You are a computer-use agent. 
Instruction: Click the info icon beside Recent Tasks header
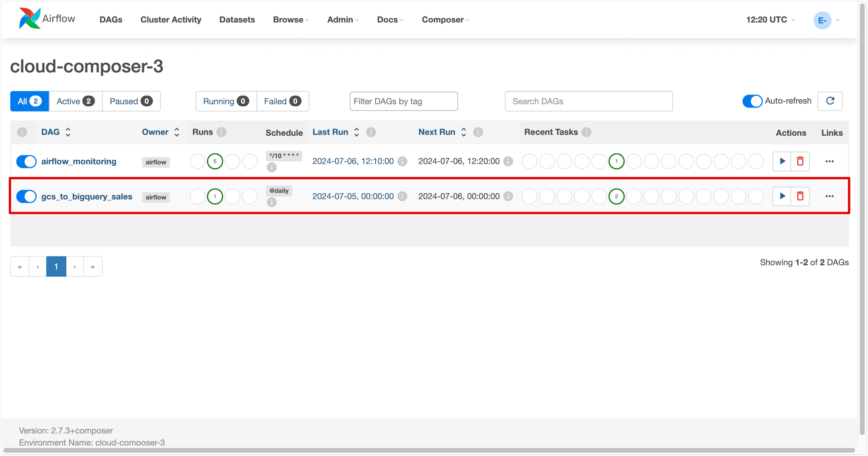pyautogui.click(x=586, y=132)
